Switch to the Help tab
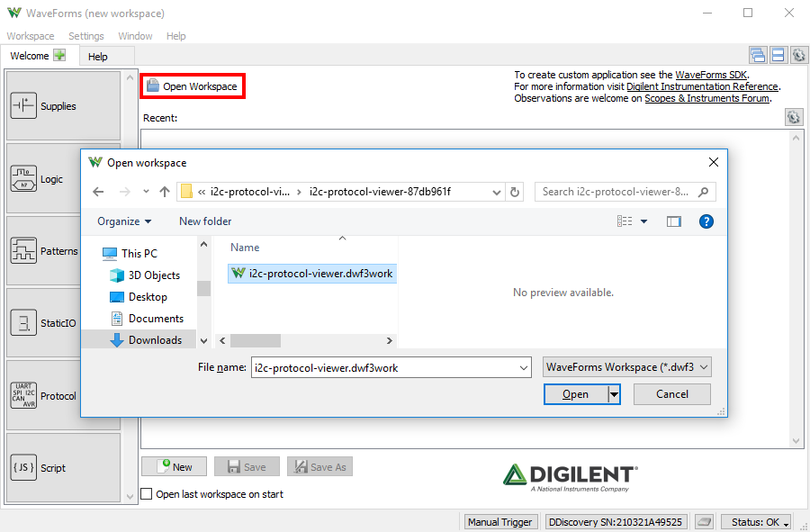810x532 pixels. tap(97, 57)
